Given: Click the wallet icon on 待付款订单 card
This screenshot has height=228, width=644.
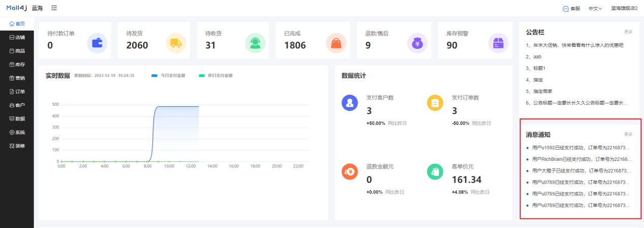Looking at the screenshot, I should click(x=97, y=43).
